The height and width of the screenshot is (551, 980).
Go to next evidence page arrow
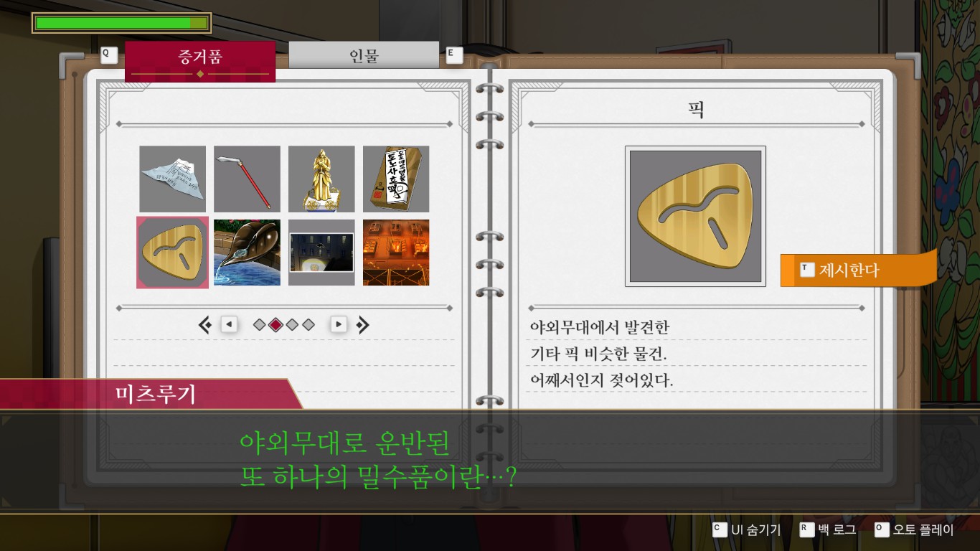point(339,325)
